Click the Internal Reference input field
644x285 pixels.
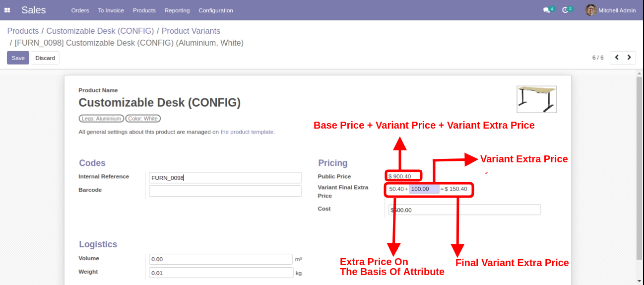[x=225, y=178]
